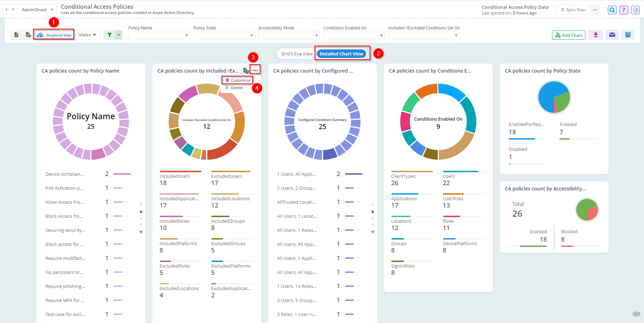This screenshot has width=644, height=323.
Task: Open the audit activity icon next to help
Action: pyautogui.click(x=635, y=10)
